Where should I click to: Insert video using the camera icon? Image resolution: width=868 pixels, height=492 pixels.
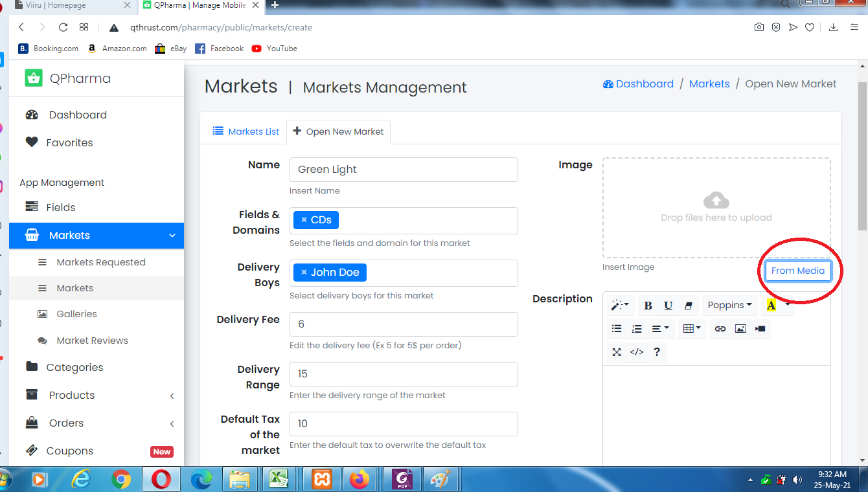click(760, 329)
